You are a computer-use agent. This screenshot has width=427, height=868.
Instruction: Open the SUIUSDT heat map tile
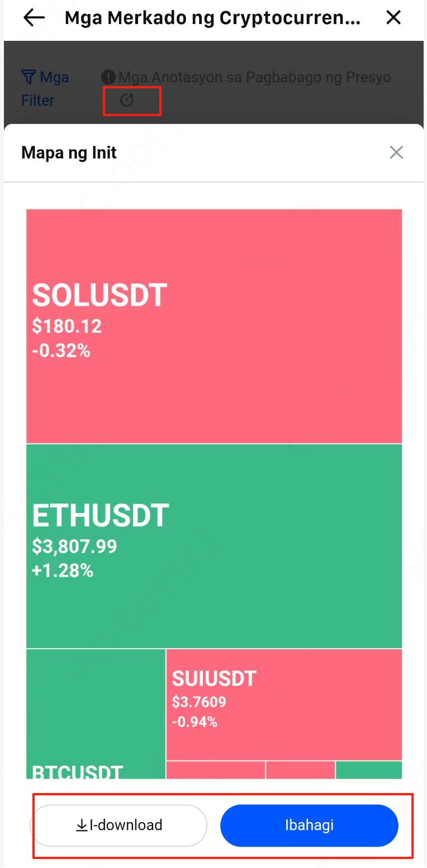(284, 704)
